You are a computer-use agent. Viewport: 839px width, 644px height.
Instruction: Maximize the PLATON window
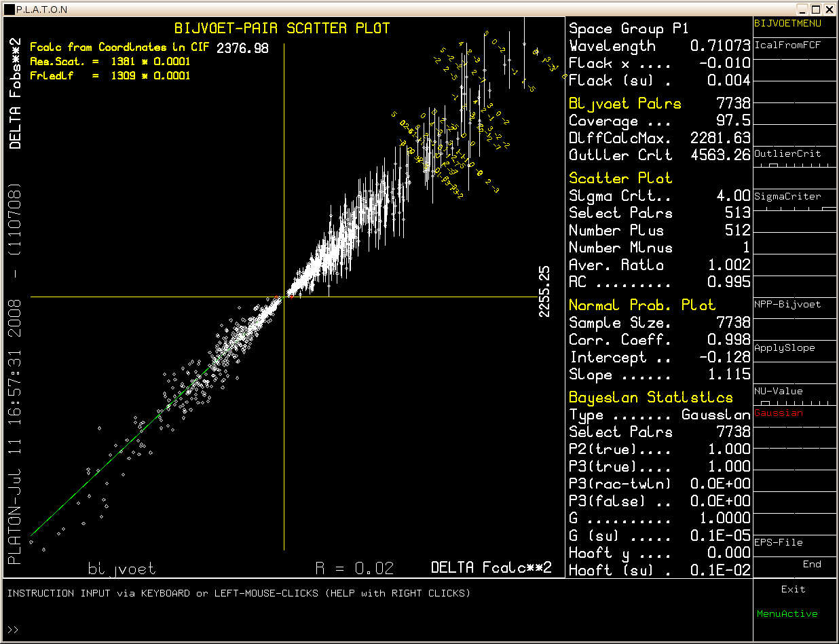(x=816, y=10)
